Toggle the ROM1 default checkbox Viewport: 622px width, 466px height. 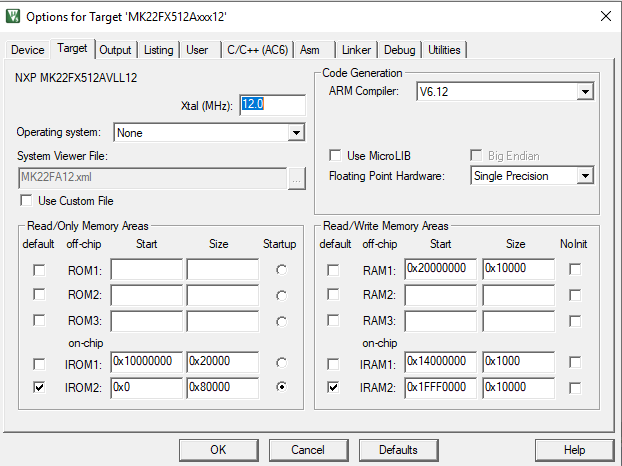39,270
